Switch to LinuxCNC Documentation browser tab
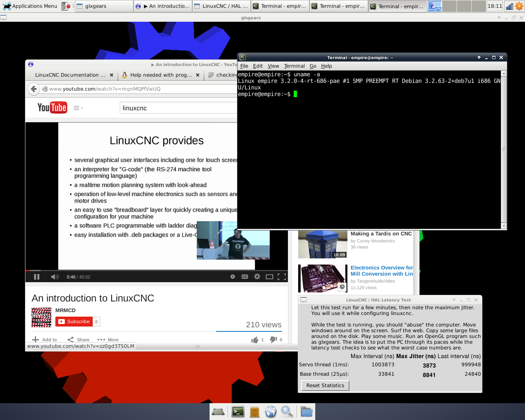 pyautogui.click(x=70, y=75)
